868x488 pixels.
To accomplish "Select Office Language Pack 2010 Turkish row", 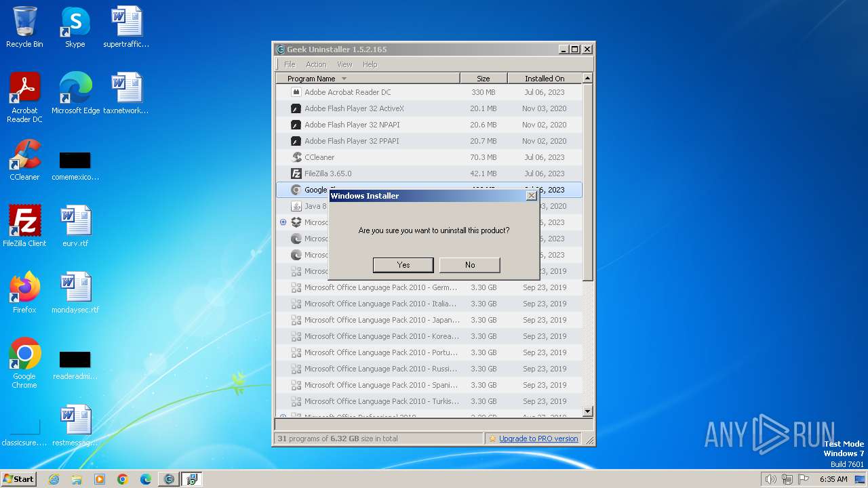I will click(x=429, y=401).
